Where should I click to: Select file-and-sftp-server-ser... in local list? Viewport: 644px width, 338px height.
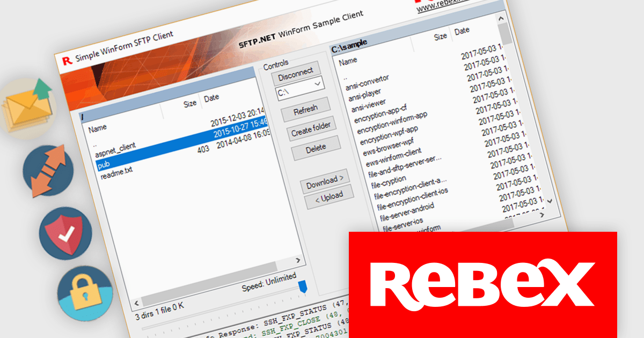click(x=405, y=167)
